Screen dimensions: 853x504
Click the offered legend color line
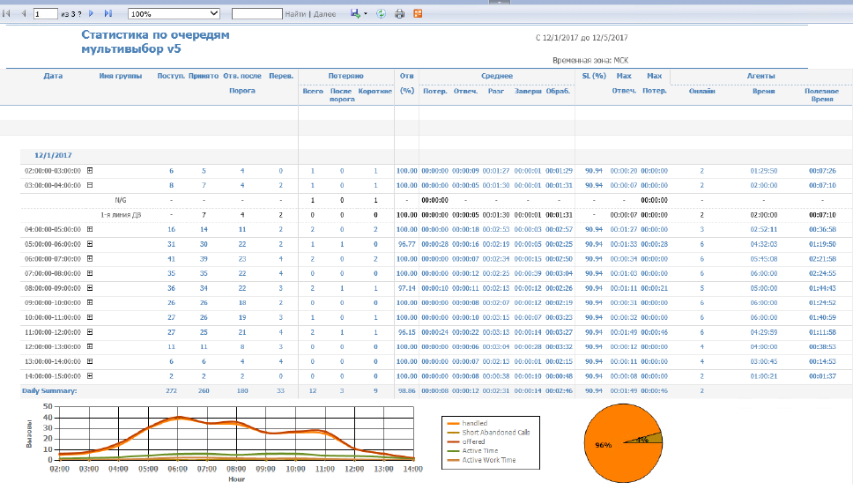(453, 441)
